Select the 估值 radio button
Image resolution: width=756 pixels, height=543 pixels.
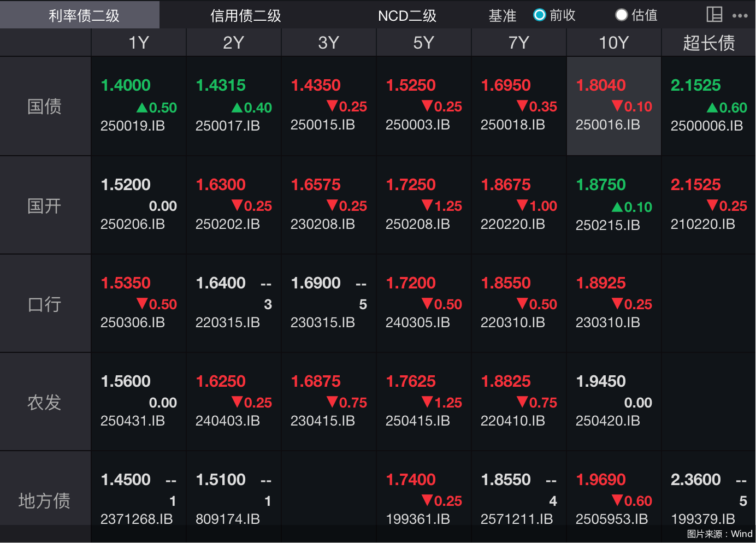tap(622, 15)
